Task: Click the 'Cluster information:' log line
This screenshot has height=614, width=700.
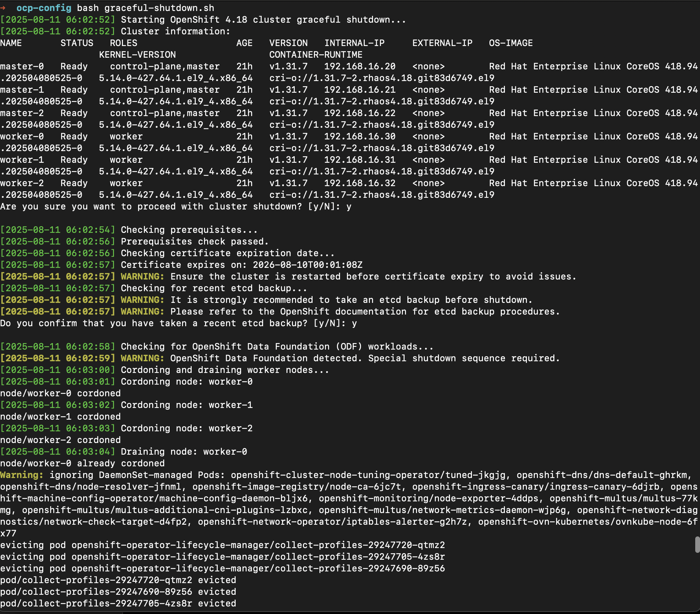Action: pos(115,31)
